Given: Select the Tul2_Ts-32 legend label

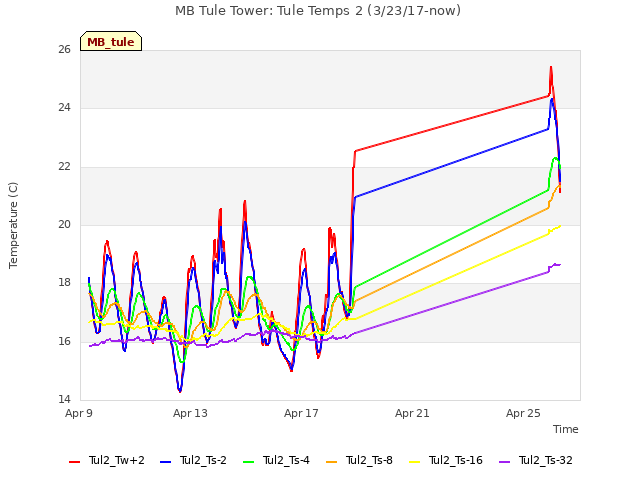Looking at the screenshot, I should click(x=546, y=460).
